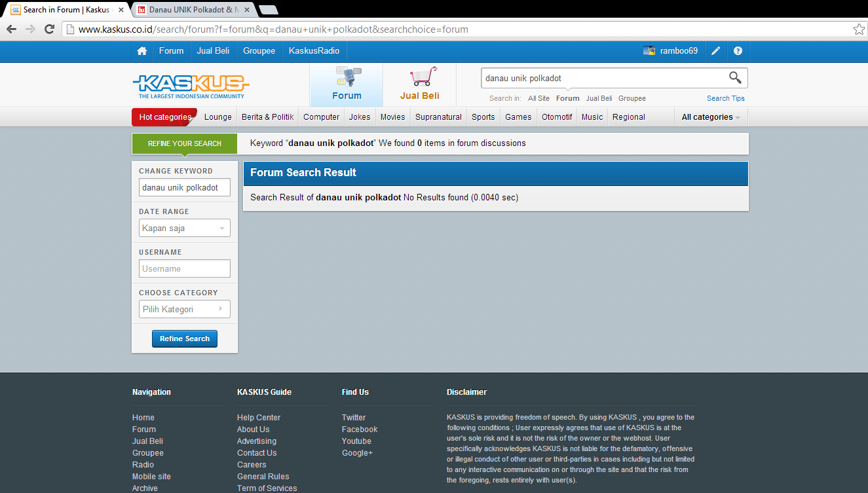Screen dimensions: 868x493
Task: Open footer Home link
Action: (x=143, y=418)
